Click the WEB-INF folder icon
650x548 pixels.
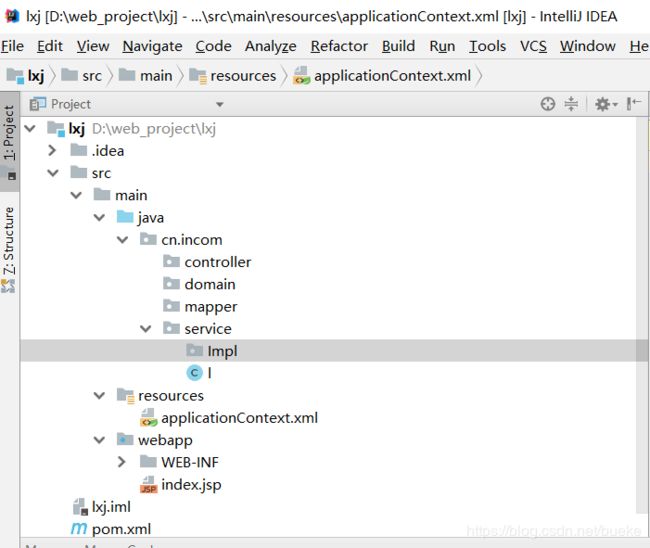click(148, 462)
